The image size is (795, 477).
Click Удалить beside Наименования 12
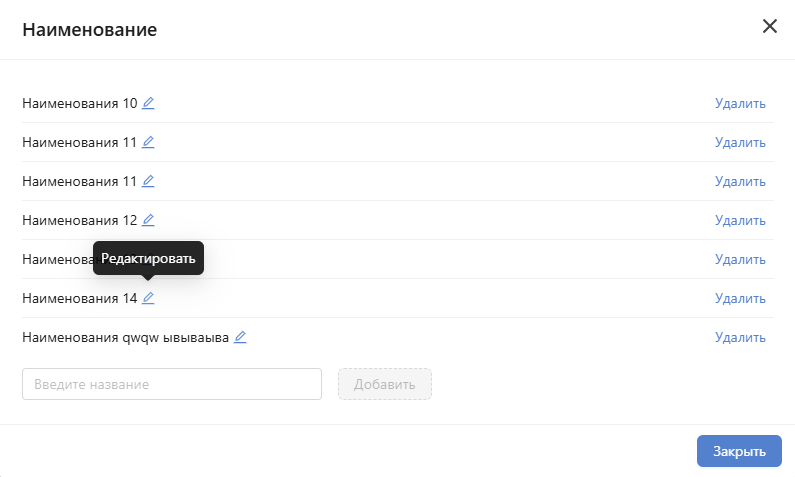(x=740, y=220)
